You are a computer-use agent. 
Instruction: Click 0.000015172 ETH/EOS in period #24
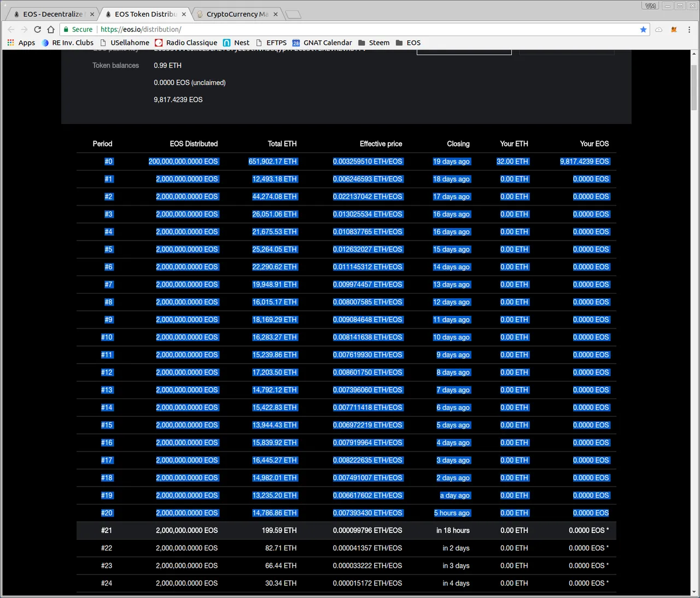point(367,583)
